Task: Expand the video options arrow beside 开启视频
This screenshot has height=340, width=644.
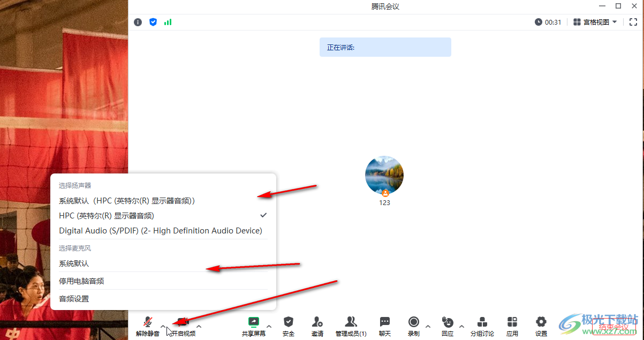Action: [199, 326]
